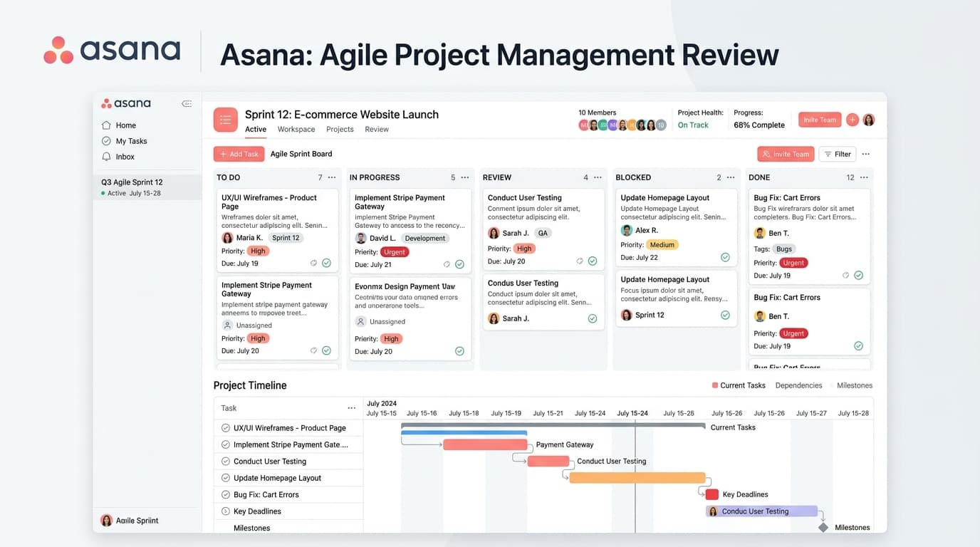Tick the check circle on the UX/UI Wireframes timeline row

click(226, 428)
